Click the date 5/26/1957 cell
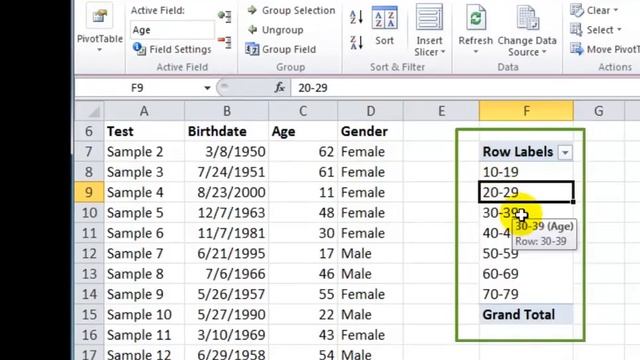This screenshot has height=360, width=640. click(x=227, y=294)
